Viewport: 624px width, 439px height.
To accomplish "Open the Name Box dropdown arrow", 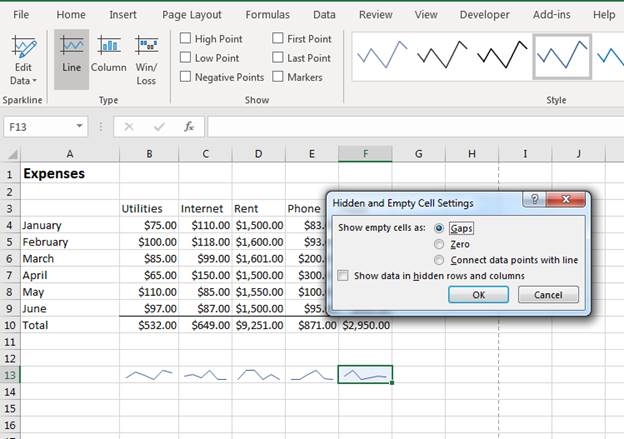I will (80, 126).
